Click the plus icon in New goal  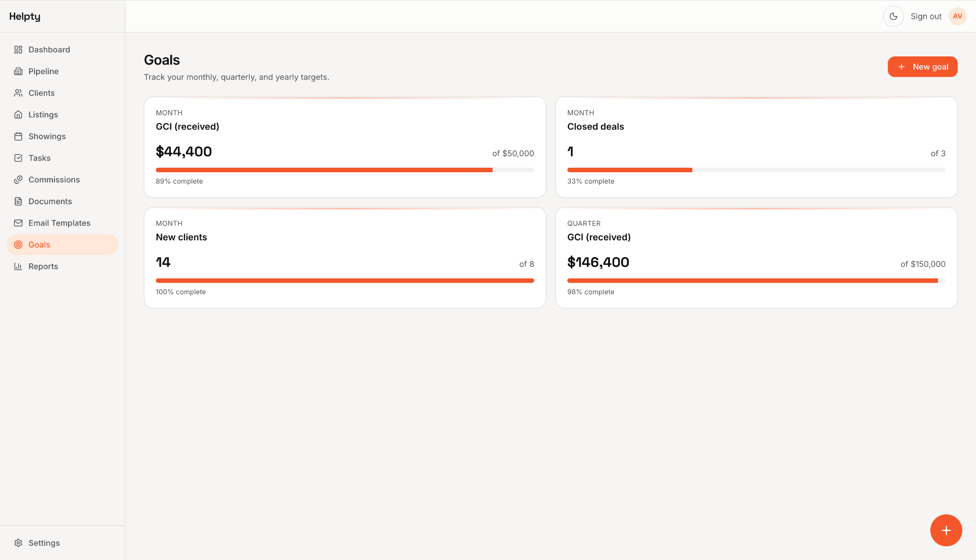(901, 67)
